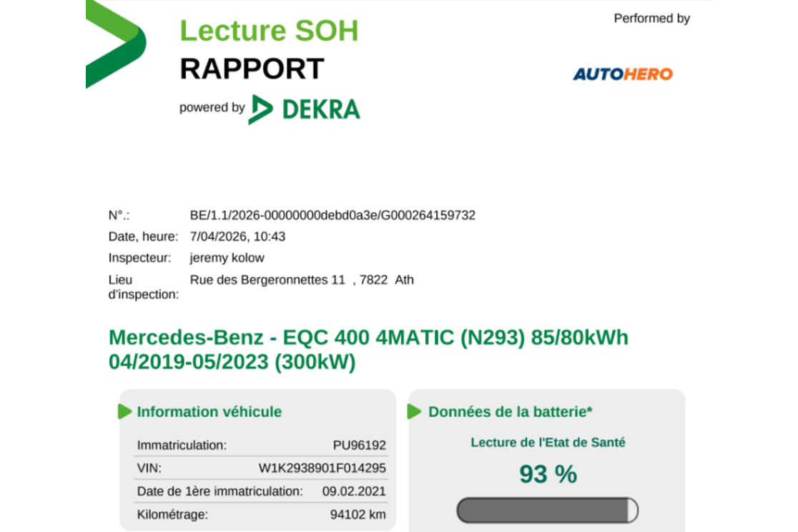Select the inspector name jeremy kolow
The height and width of the screenshot is (532, 798).
point(227,258)
